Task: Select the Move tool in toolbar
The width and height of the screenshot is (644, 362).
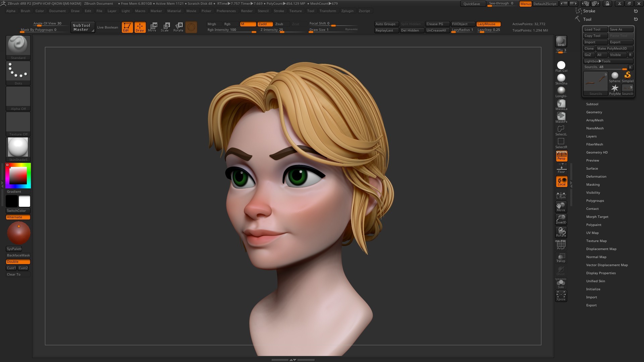Action: click(x=153, y=27)
